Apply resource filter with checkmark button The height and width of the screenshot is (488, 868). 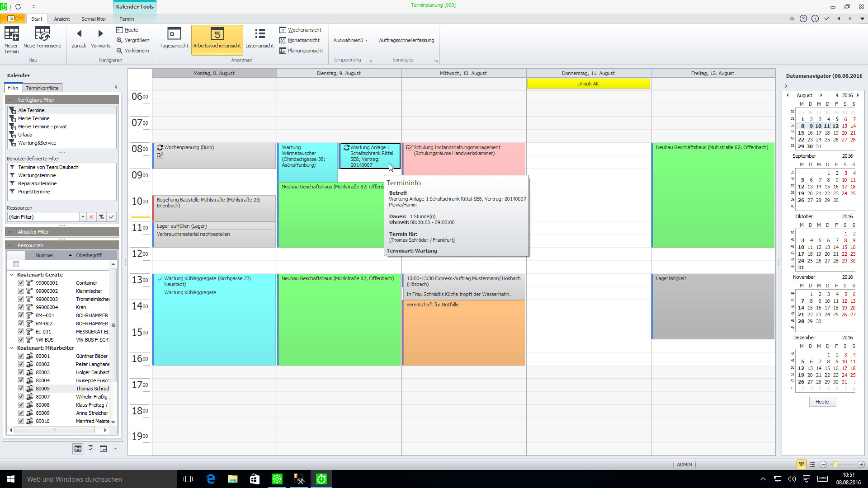point(111,217)
